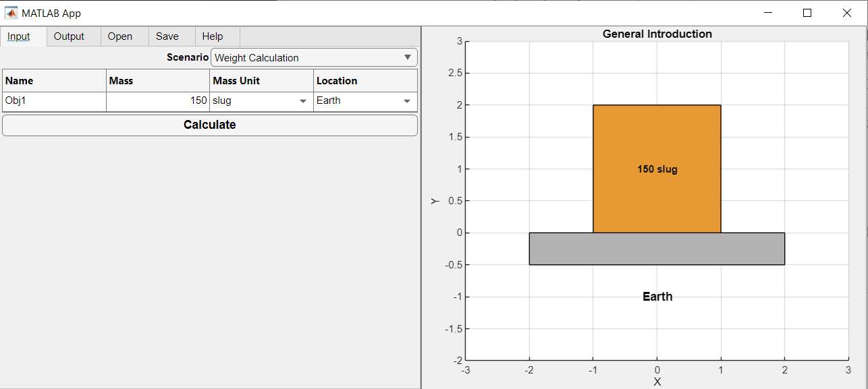Minimize the MATLAB App window

coord(767,12)
